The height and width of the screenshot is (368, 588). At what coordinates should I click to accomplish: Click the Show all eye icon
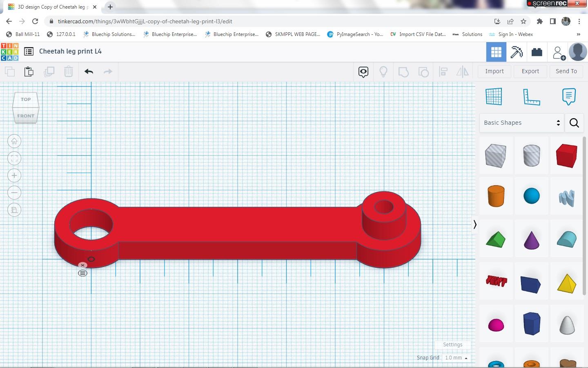[x=363, y=72]
